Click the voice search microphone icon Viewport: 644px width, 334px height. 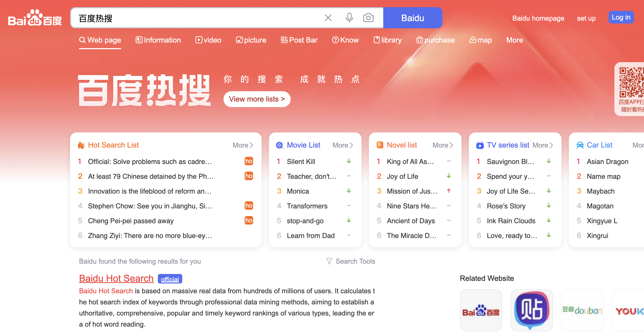[349, 18]
